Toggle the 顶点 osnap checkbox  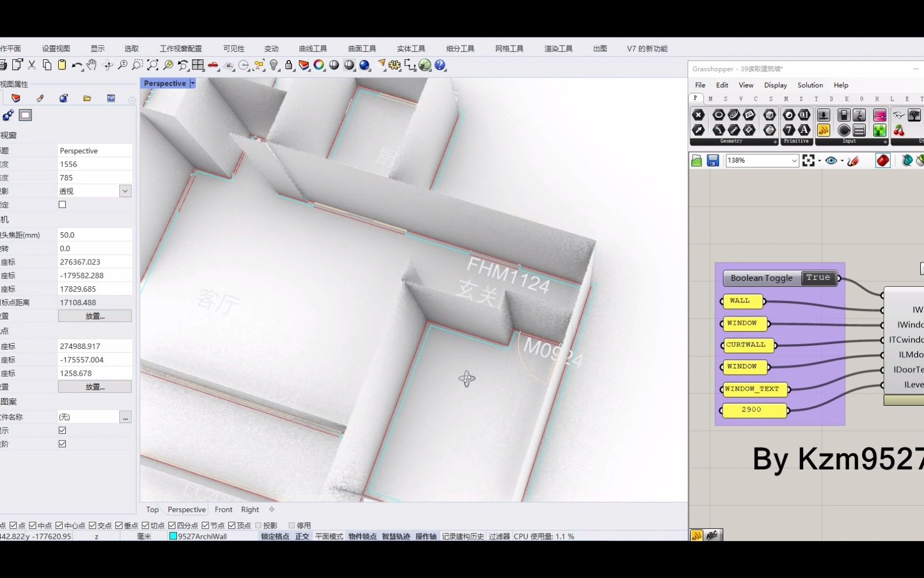click(232, 526)
